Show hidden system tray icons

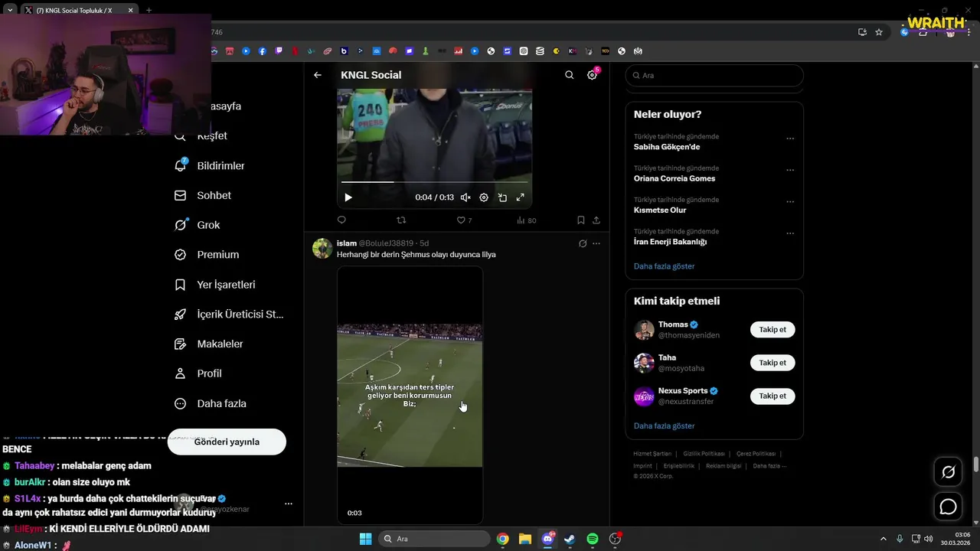click(883, 539)
